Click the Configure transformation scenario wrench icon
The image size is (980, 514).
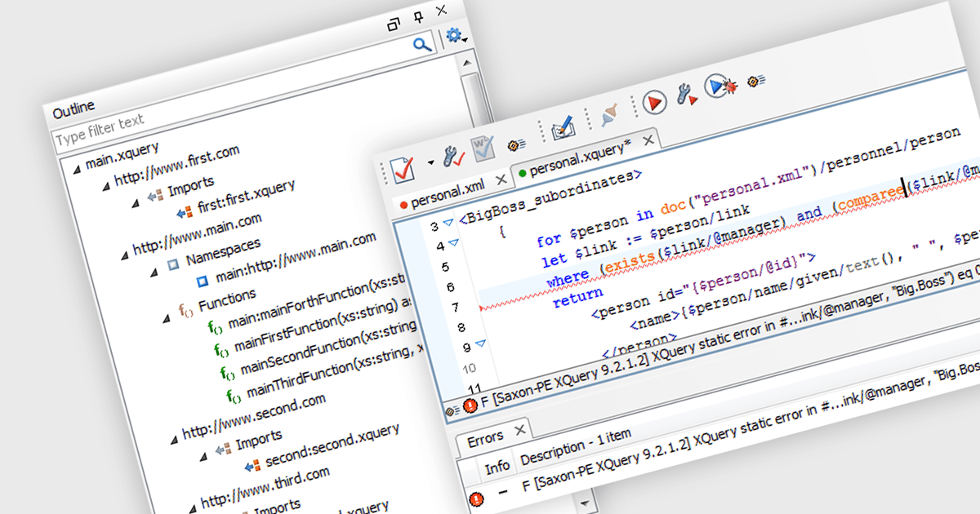686,95
